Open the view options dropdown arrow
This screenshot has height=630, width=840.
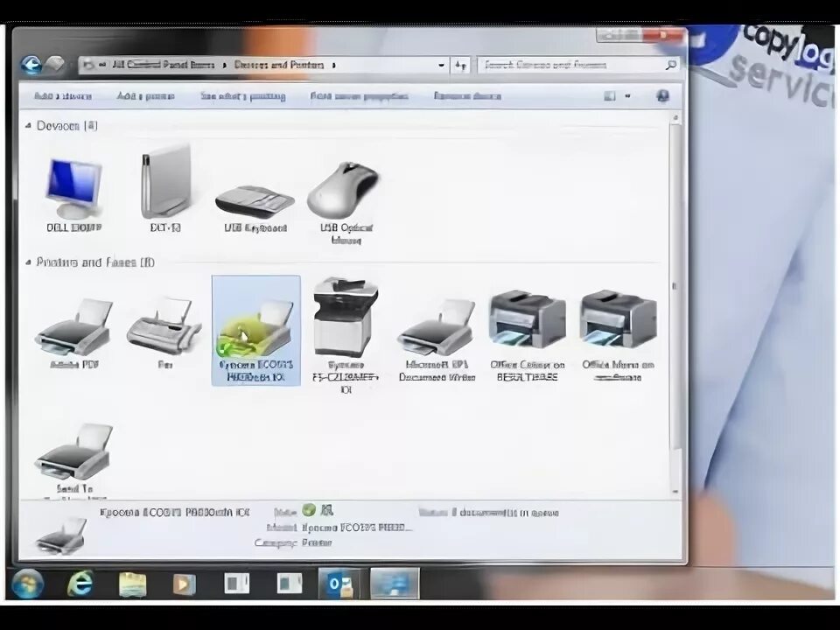(x=628, y=96)
